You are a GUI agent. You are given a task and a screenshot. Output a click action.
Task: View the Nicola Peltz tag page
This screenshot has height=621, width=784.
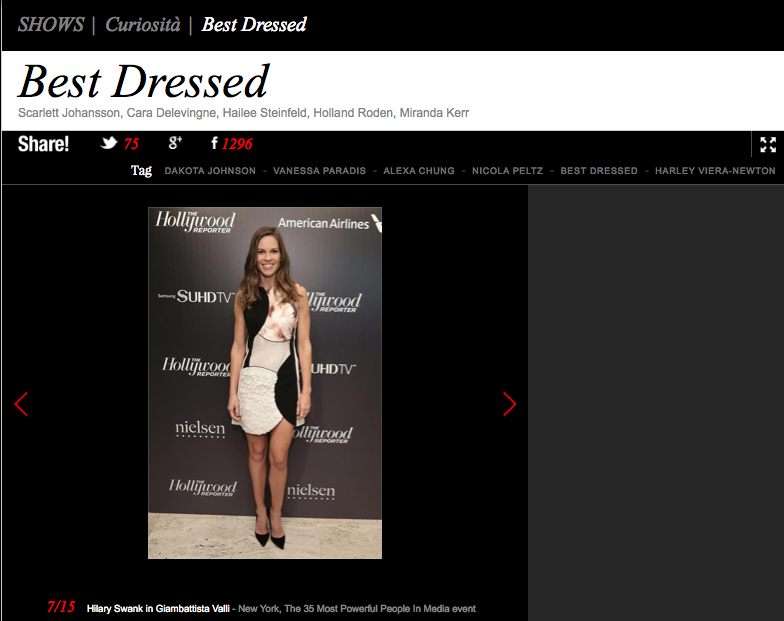507,171
